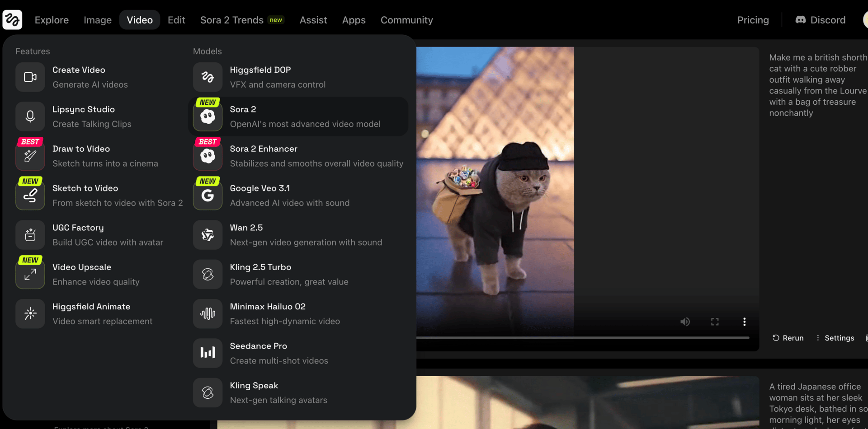
Task: Click the 'Next-gen talking avatars' description
Action: click(x=278, y=400)
